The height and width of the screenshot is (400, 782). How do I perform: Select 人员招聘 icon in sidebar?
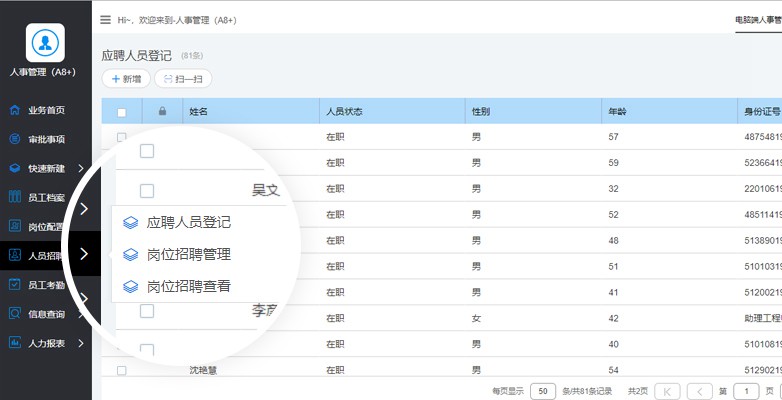click(15, 256)
